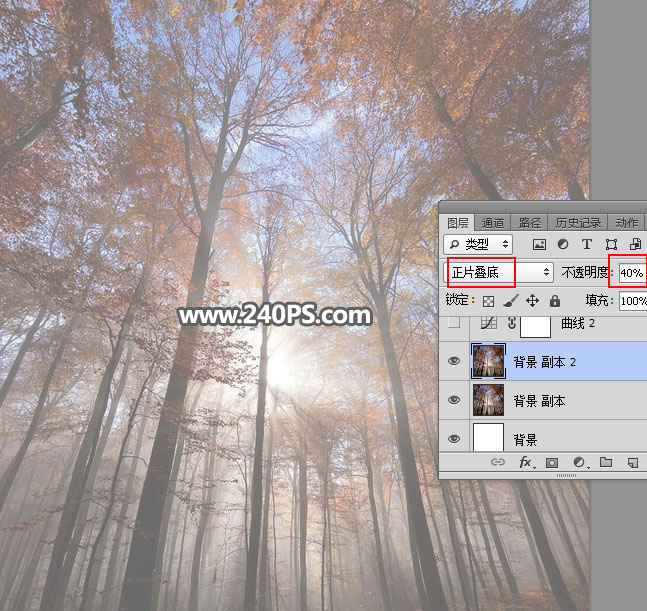
Task: Select 背景 副本 layer thumbnail
Action: [488, 400]
